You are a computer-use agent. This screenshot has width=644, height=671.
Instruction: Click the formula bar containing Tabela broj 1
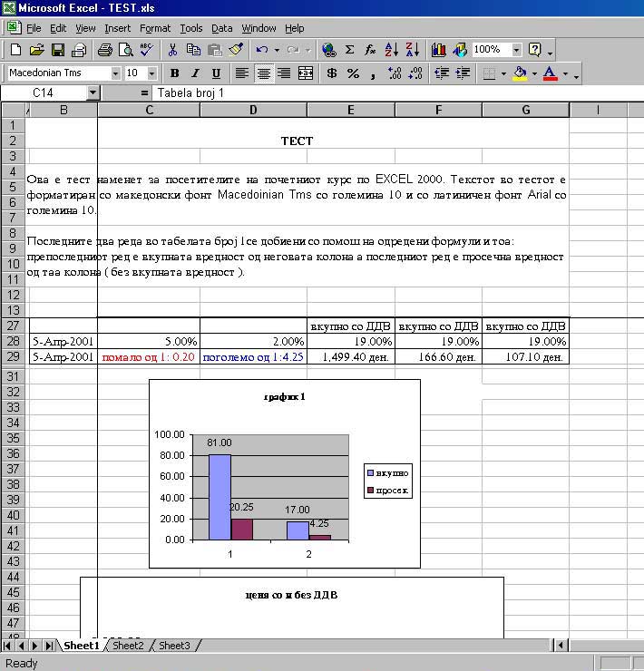(x=363, y=92)
